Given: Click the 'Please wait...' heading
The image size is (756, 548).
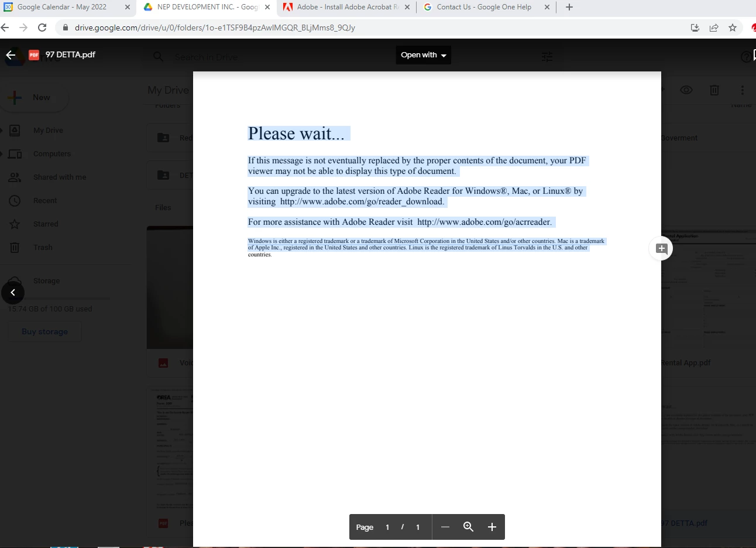Looking at the screenshot, I should pos(296,133).
